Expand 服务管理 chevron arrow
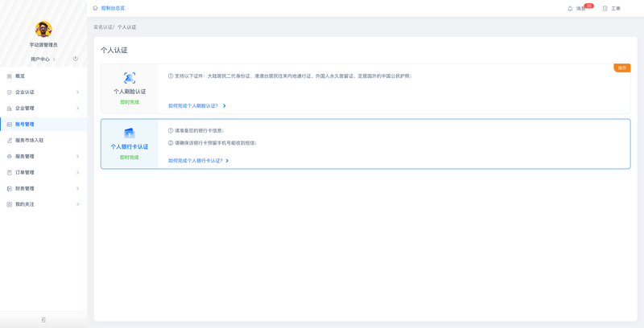644x328 pixels. coord(77,156)
